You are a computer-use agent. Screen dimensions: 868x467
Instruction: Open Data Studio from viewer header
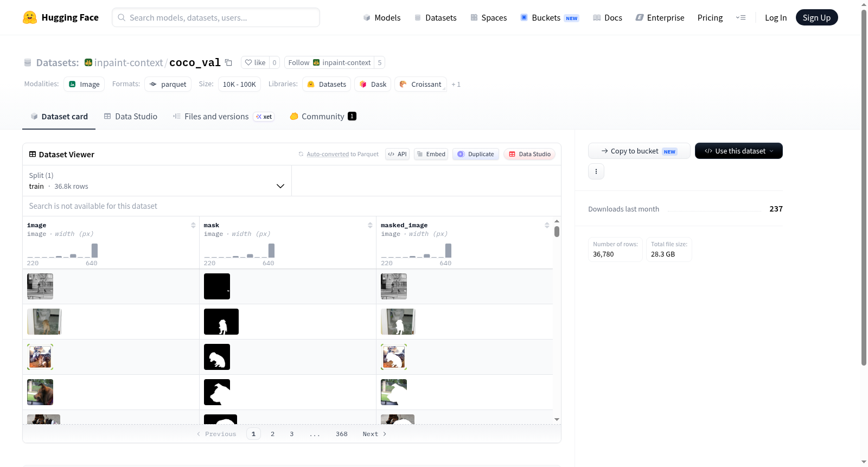529,154
